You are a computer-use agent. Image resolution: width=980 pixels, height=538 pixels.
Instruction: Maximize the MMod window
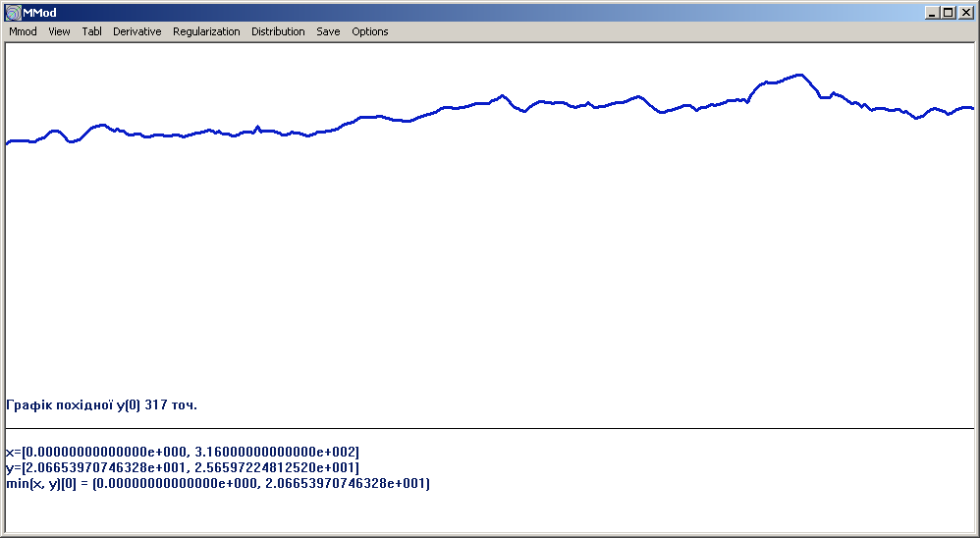pyautogui.click(x=949, y=13)
